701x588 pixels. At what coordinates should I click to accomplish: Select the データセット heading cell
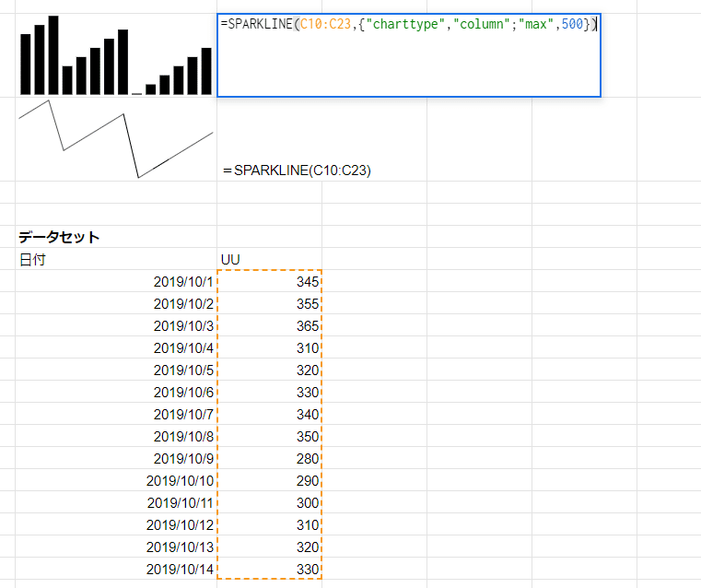pos(116,237)
